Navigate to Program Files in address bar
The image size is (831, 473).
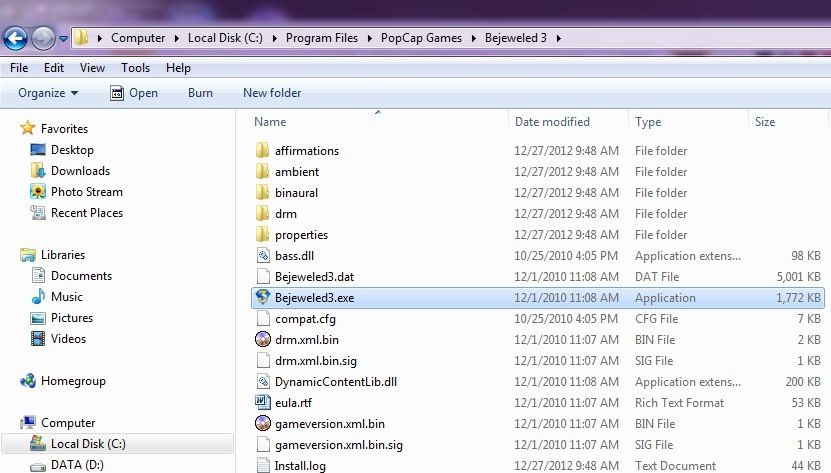(322, 38)
